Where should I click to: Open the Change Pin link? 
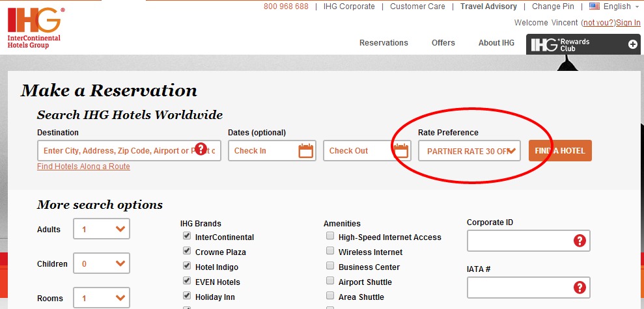point(553,7)
